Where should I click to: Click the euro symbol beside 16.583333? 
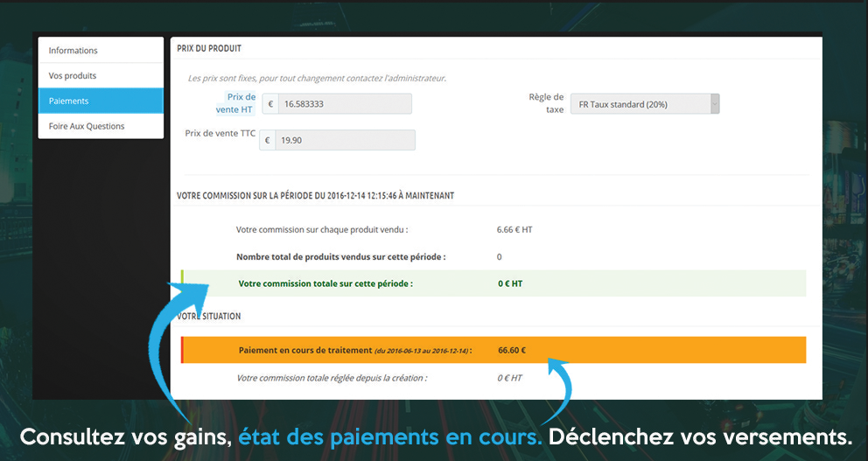click(270, 104)
